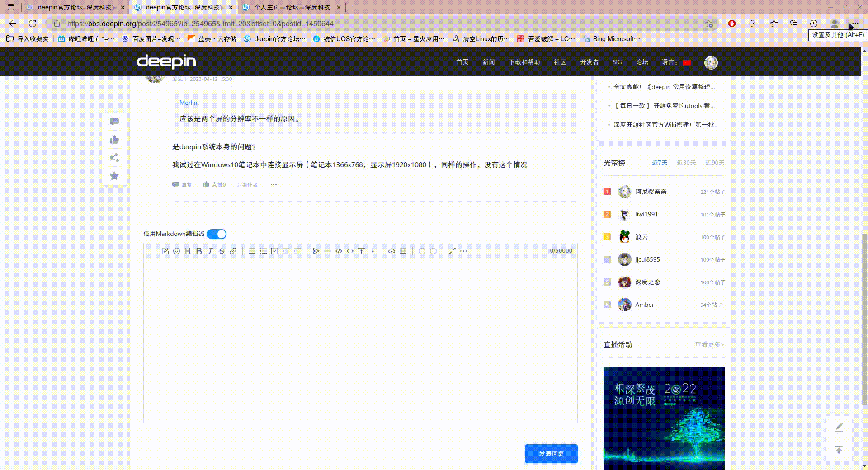Select the strikethrough formatting icon

[x=222, y=251]
